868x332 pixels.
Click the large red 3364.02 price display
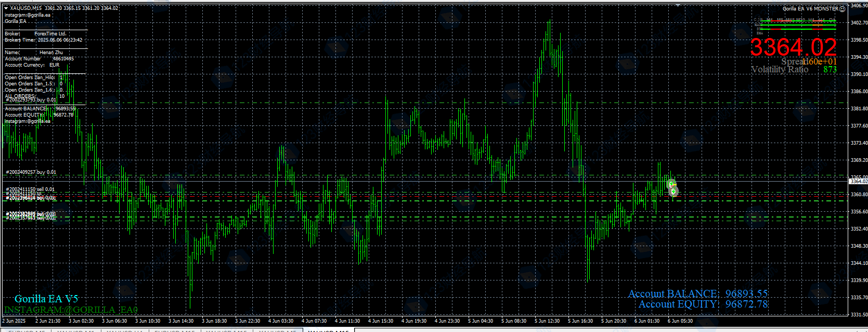(x=793, y=48)
